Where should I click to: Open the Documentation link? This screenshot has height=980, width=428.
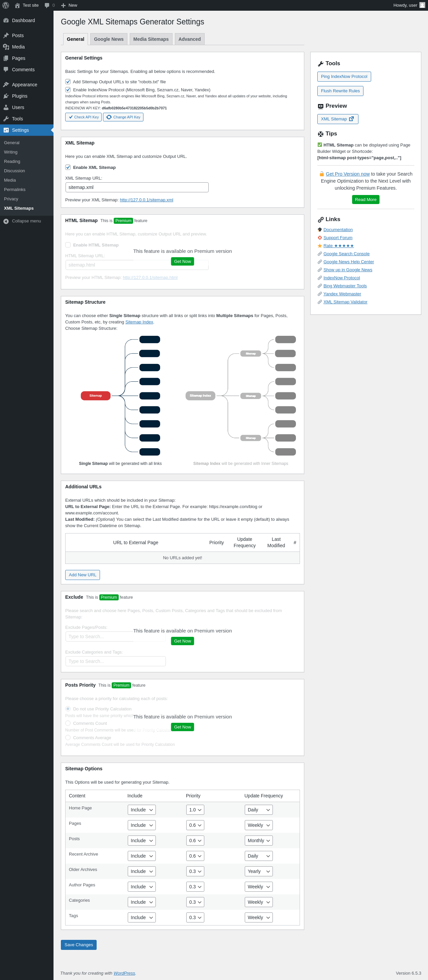coord(338,230)
